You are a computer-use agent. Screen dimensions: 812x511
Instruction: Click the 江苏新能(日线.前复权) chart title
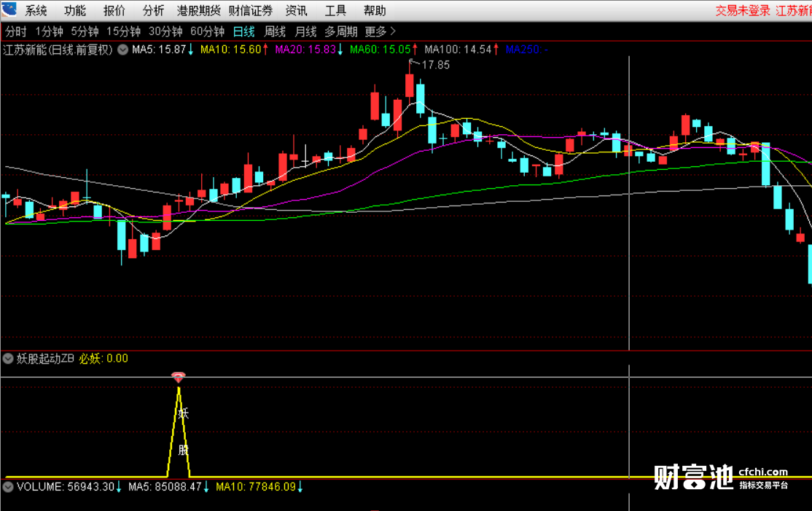[x=58, y=50]
